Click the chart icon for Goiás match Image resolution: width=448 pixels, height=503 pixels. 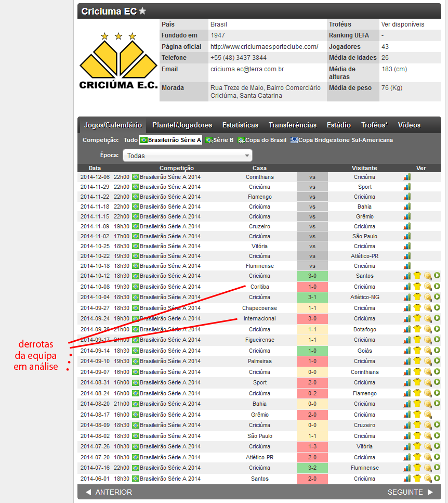click(407, 351)
